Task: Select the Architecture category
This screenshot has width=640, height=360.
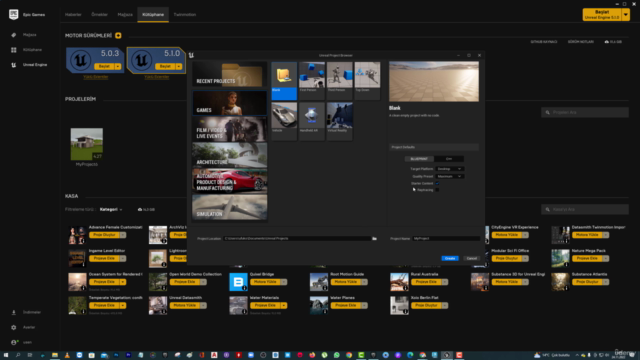Action: point(230,155)
